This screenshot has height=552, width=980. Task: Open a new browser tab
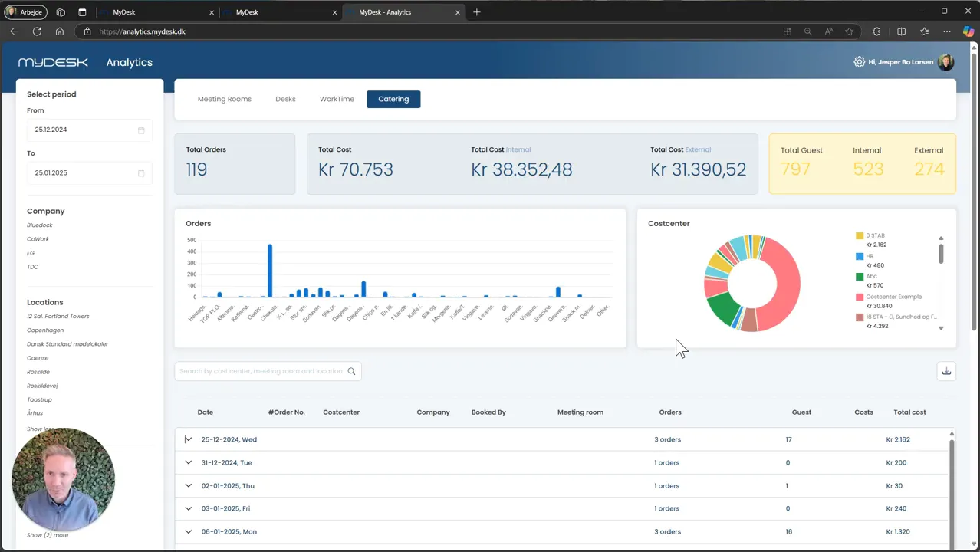[477, 12]
